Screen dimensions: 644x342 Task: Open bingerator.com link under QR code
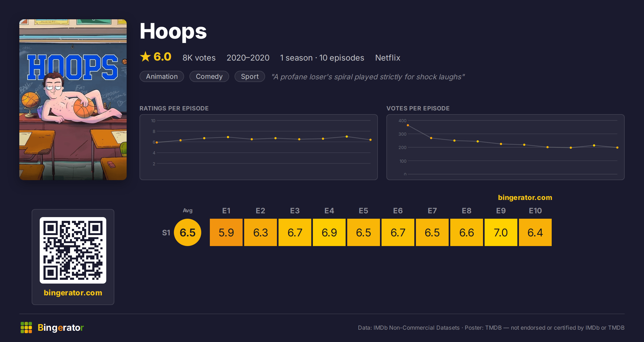pyautogui.click(x=73, y=293)
